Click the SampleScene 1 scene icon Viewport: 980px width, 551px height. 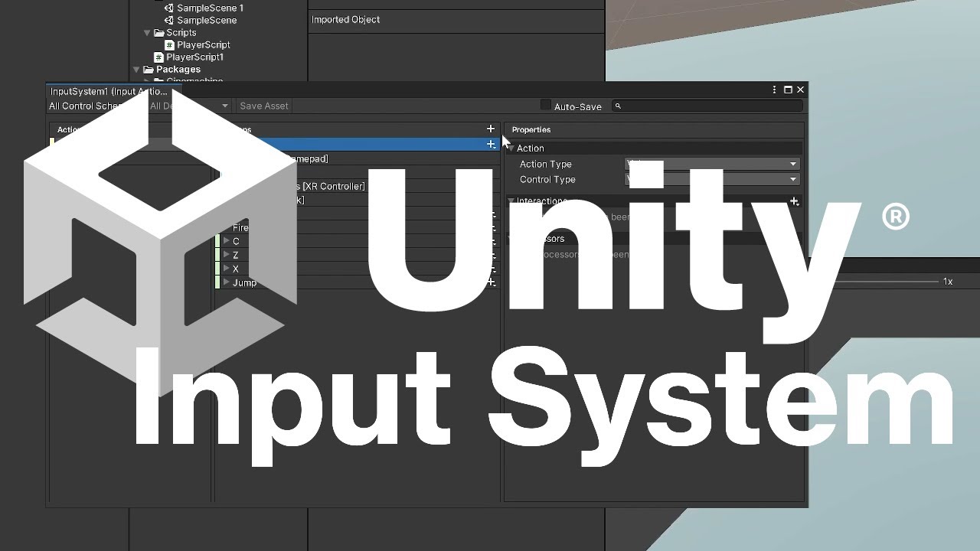[x=169, y=8]
